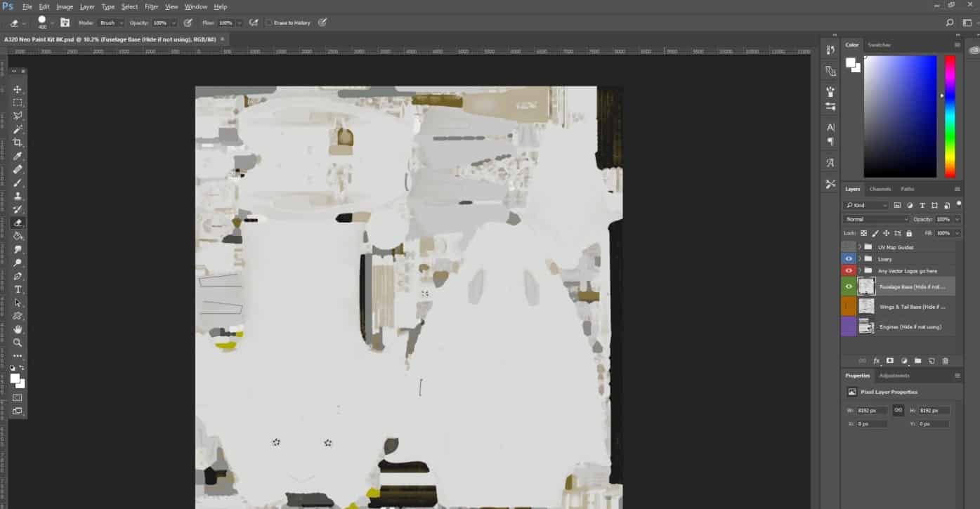Viewport: 980px width, 509px height.
Task: Click the hue slider in Color panel
Action: 949,116
